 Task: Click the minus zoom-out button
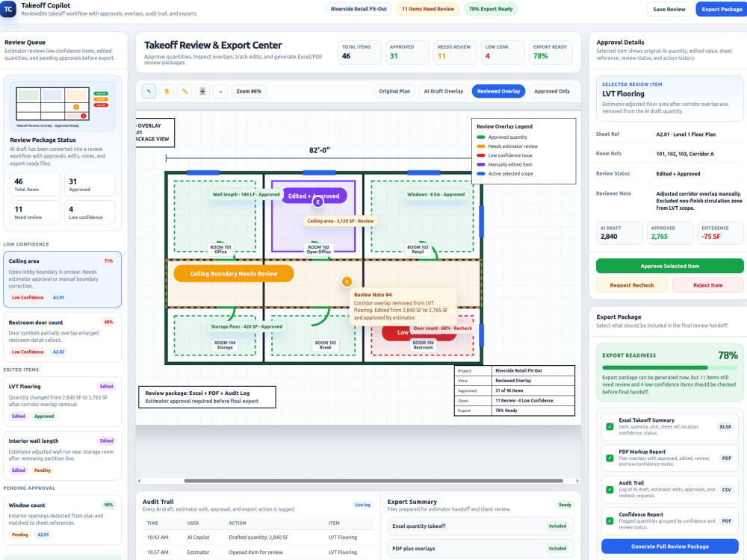point(220,91)
